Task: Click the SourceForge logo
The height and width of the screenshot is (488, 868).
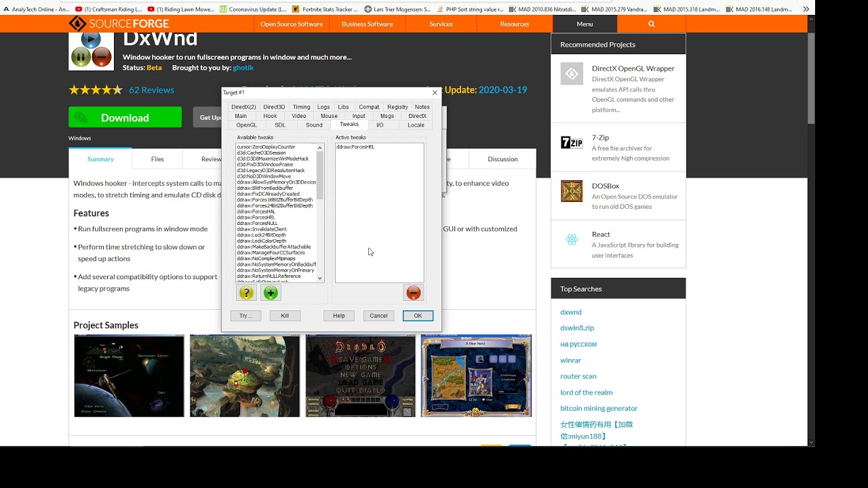Action: 119,24
